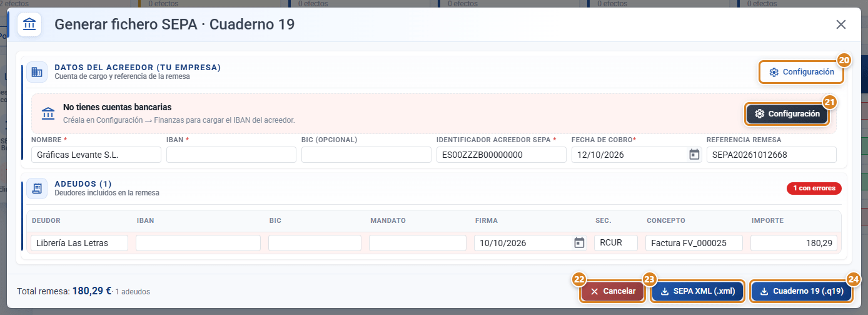Click the Fecha de cobro date field
The width and height of the screenshot is (868, 315).
click(637, 155)
